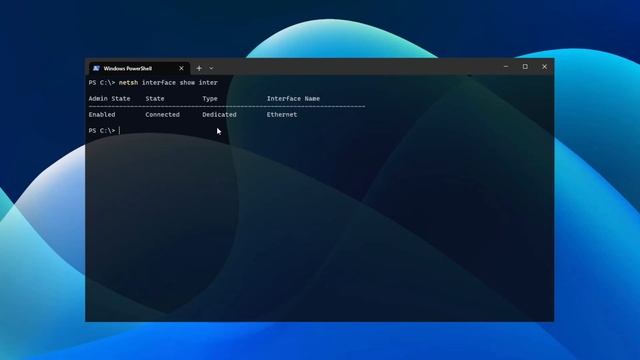Click the 'Ethernet' interface name
Viewport: 640px width, 360px height.
[x=282, y=115]
